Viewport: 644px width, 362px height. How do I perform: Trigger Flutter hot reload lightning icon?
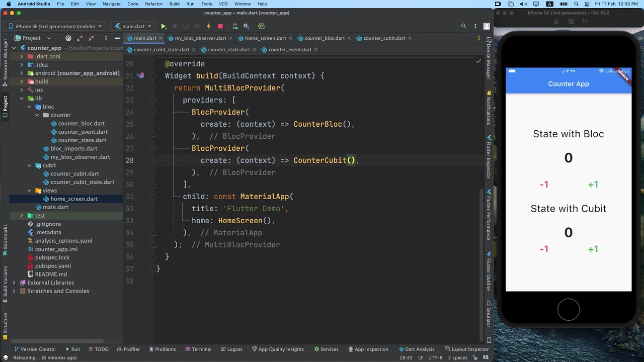pos(208,26)
